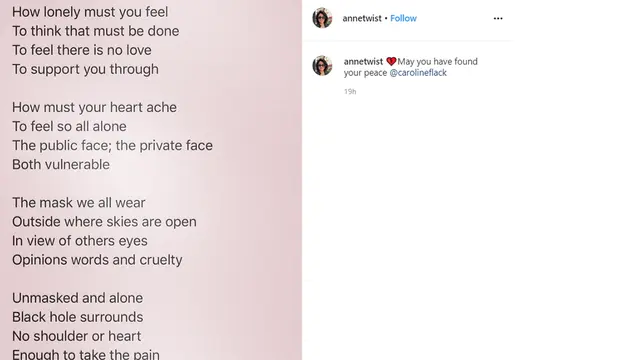Click the line 'How must your heart ache'

coord(94,107)
